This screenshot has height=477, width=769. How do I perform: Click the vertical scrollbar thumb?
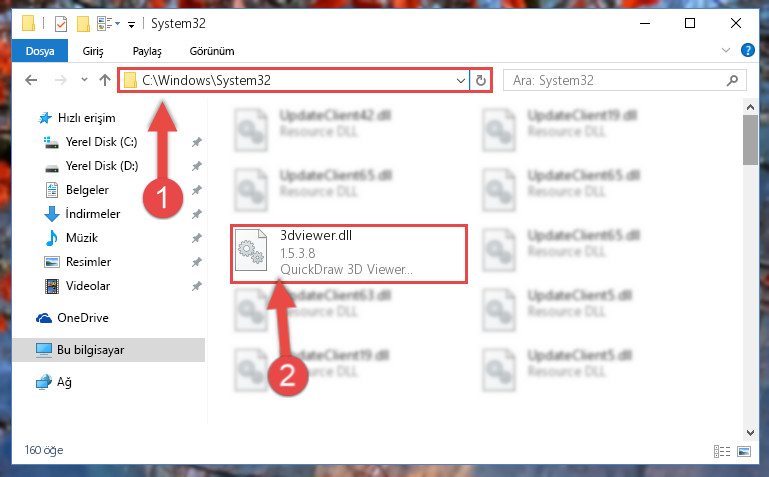pyautogui.click(x=750, y=140)
